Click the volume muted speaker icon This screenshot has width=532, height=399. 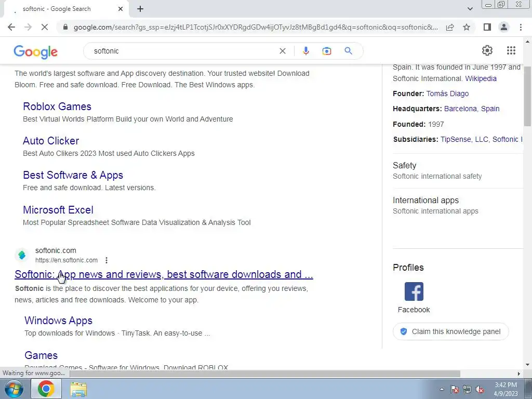click(480, 389)
